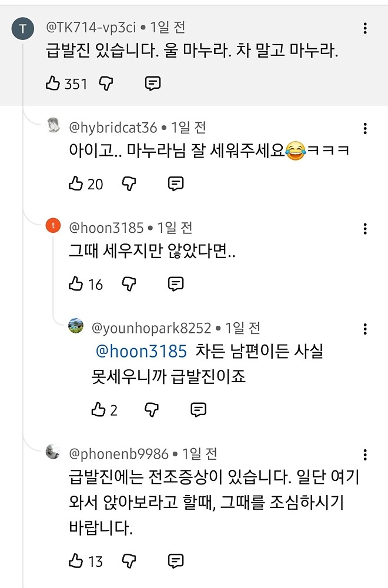Dislike @younhopark8252's reply

coord(151,409)
